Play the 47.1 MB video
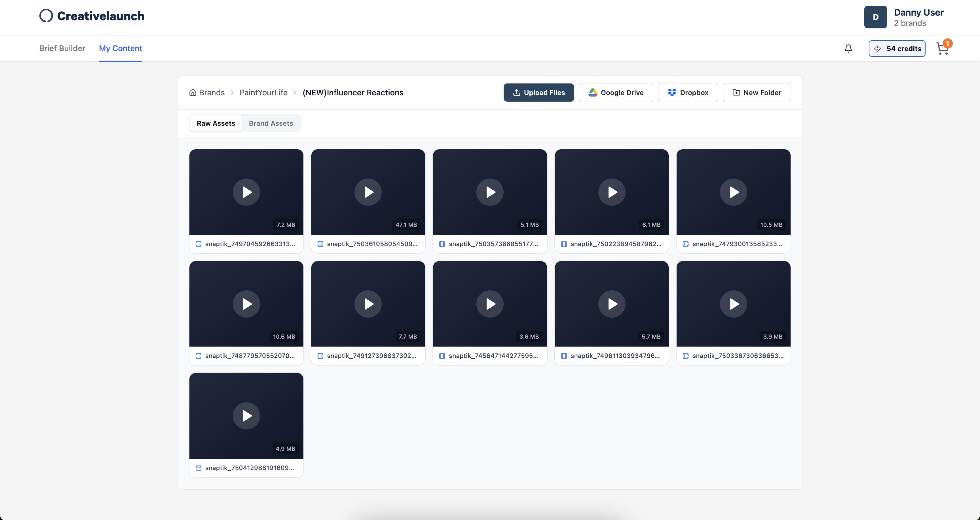Viewport: 980px width, 520px height. click(x=368, y=192)
